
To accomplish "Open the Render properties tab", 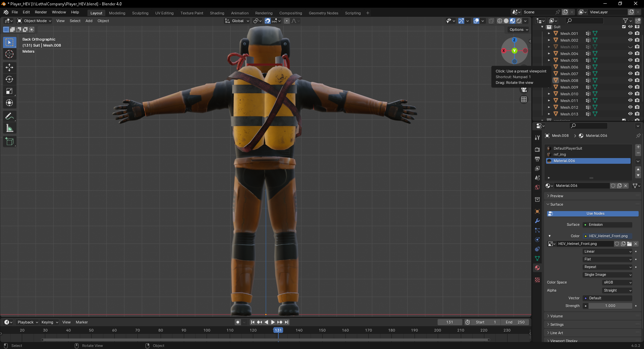I will click(537, 149).
